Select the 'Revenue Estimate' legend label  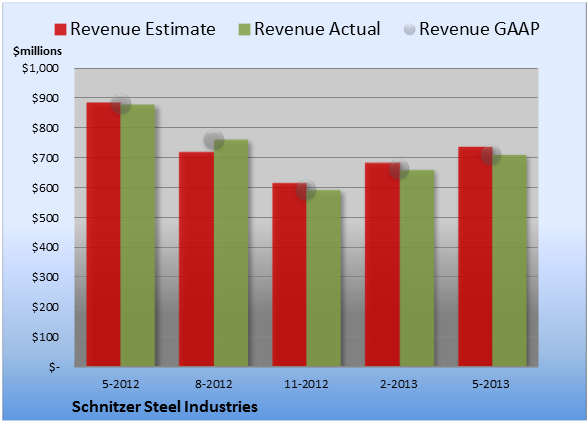[143, 29]
